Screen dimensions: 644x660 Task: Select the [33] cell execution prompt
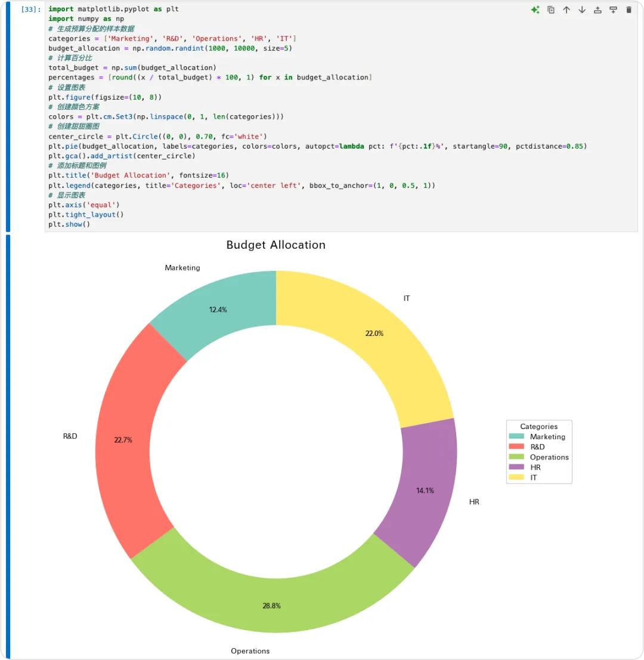pos(30,10)
